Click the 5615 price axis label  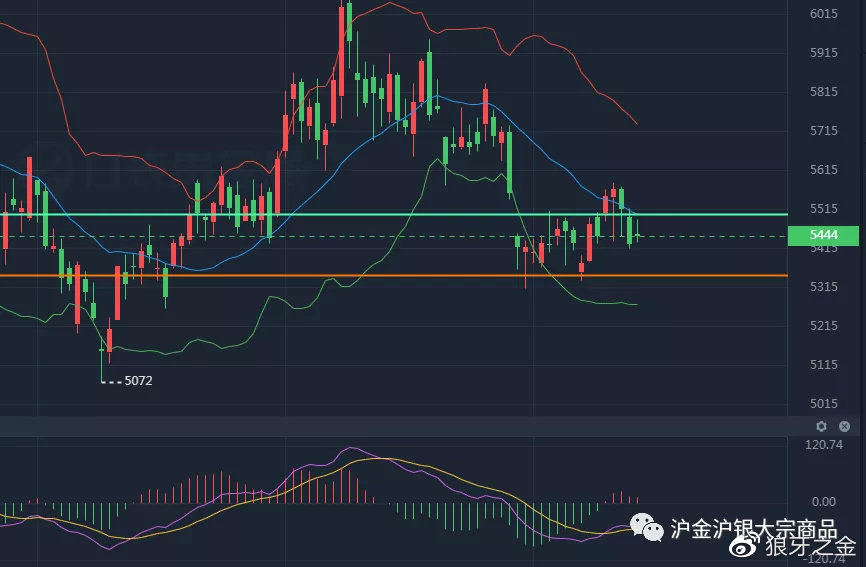tap(823, 169)
